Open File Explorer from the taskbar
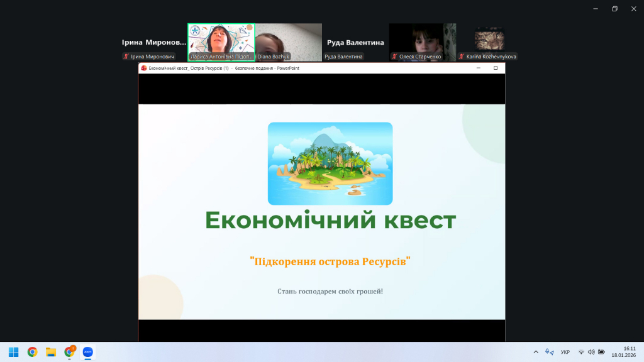 [x=51, y=352]
